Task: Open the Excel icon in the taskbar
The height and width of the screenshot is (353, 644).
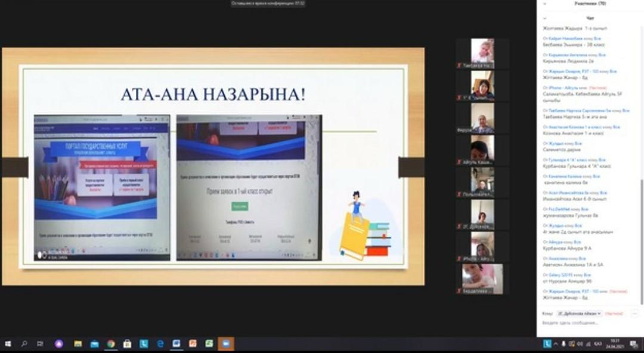Action: click(x=209, y=344)
